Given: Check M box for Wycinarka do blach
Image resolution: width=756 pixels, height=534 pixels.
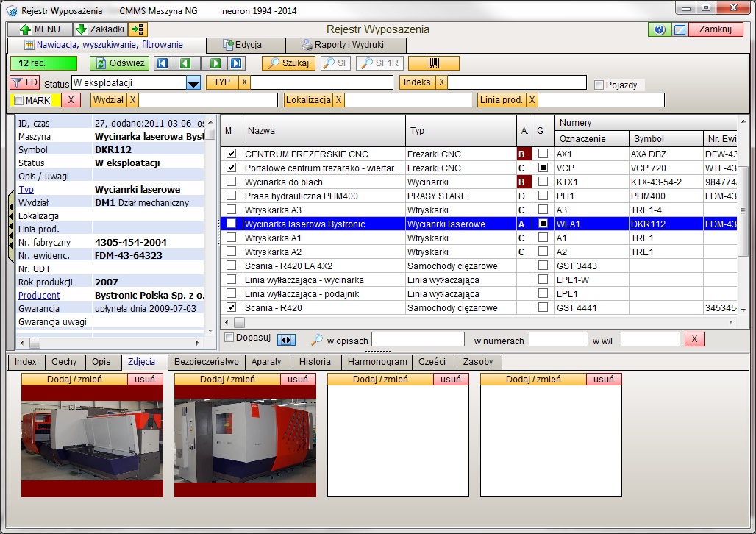Looking at the screenshot, I should 232,182.
